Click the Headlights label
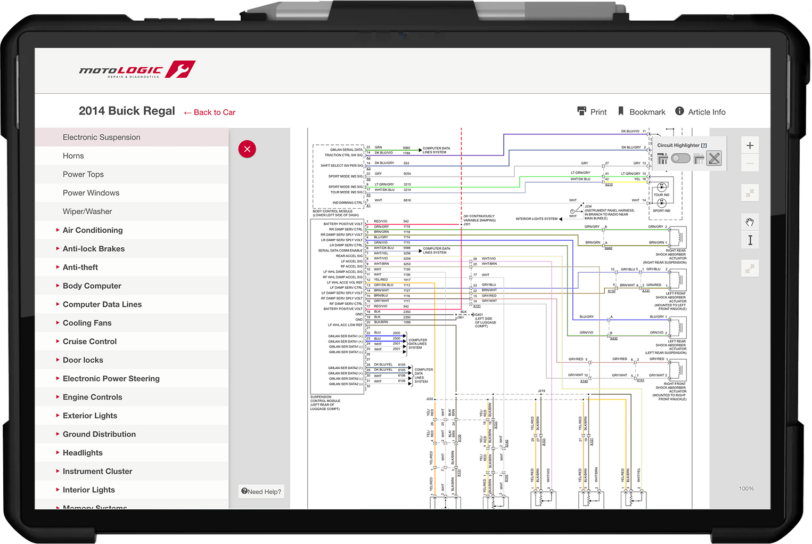 82,453
